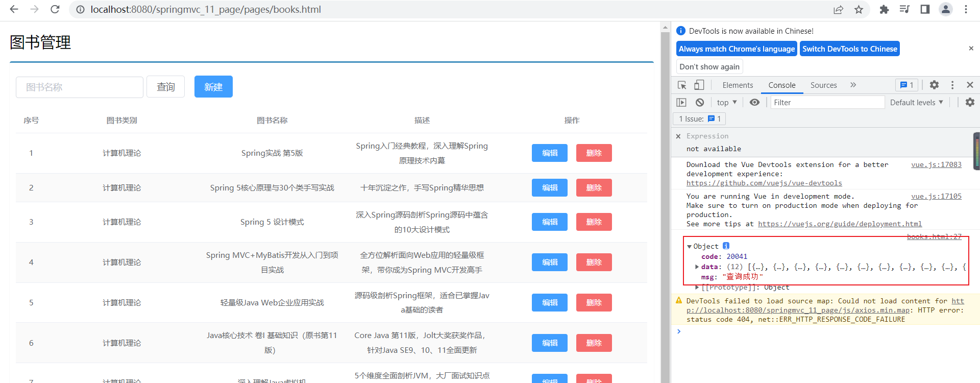Open the object info badge next to Object

tap(726, 246)
